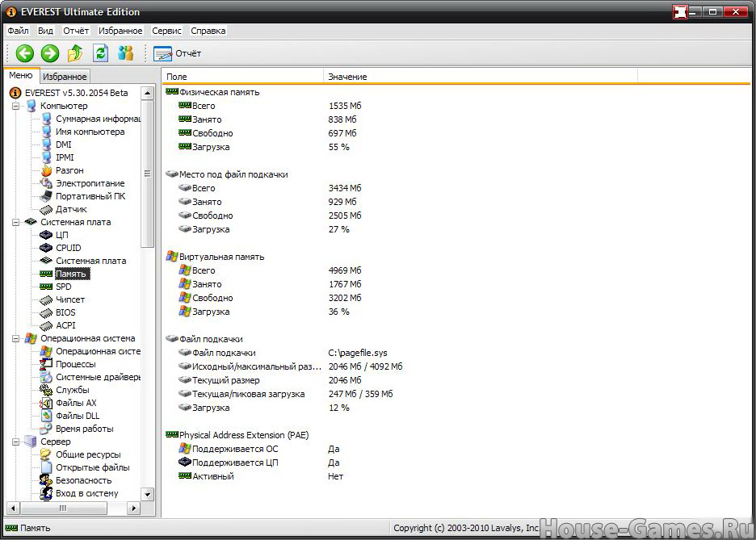Open the ACPI tree item
The height and width of the screenshot is (540, 756).
coord(65,325)
